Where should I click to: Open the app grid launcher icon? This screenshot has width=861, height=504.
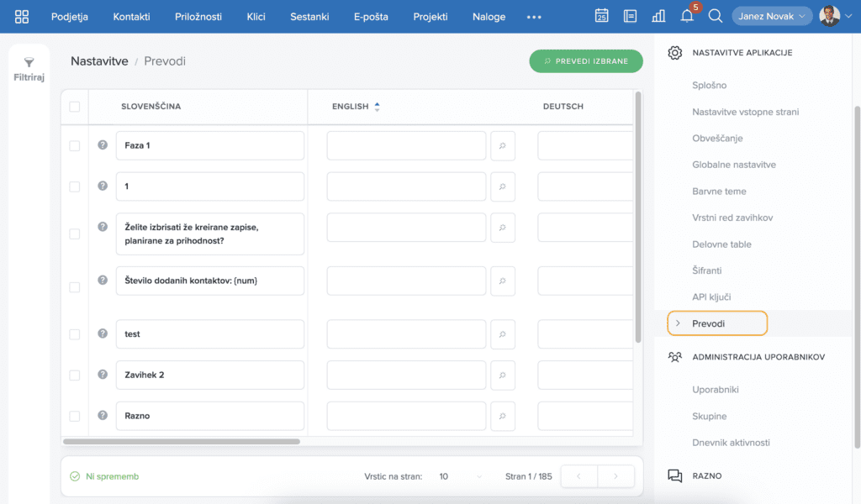(22, 16)
